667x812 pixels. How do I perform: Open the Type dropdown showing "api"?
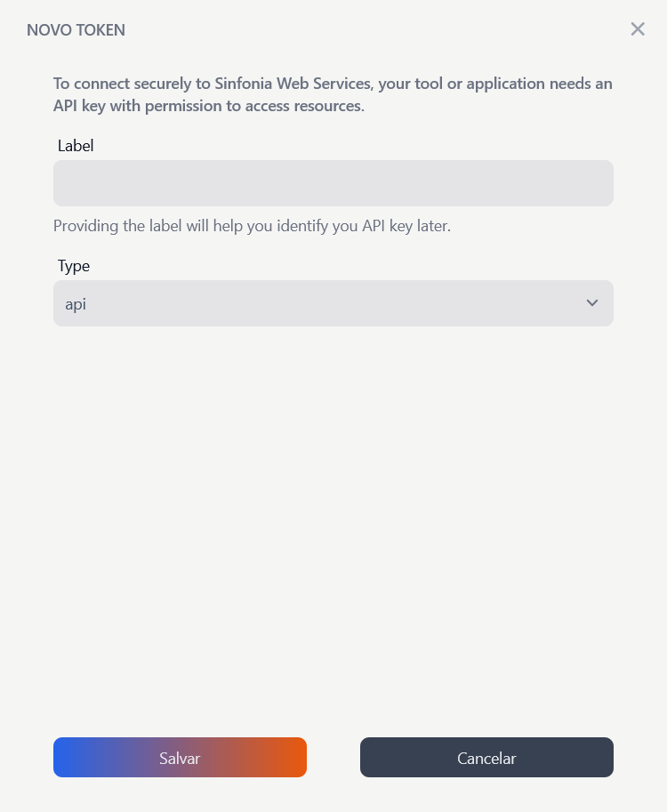333,303
